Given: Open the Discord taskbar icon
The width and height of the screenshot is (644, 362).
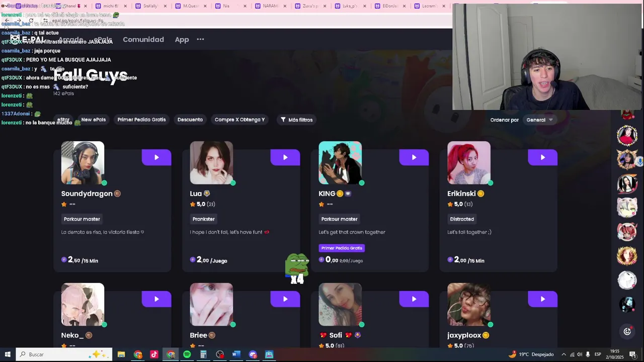Looking at the screenshot, I should coord(253,354).
